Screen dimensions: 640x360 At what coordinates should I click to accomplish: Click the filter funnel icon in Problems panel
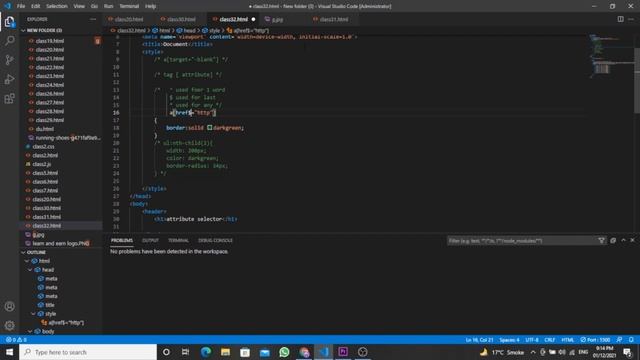click(602, 241)
